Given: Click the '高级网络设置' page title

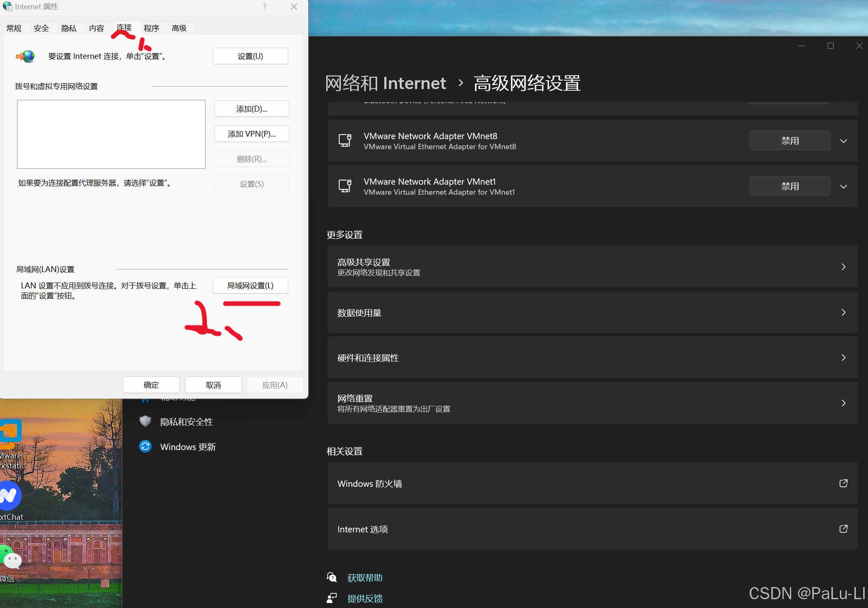Looking at the screenshot, I should (x=527, y=83).
